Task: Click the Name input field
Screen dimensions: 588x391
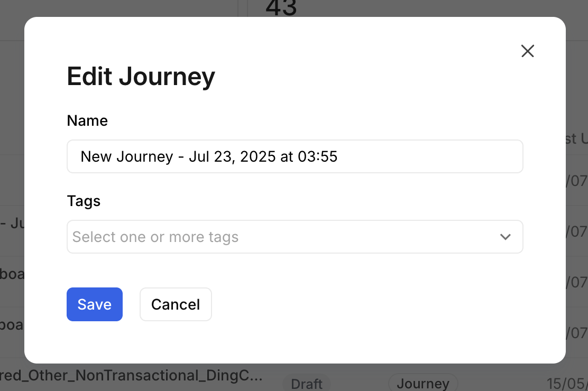Action: coord(295,156)
